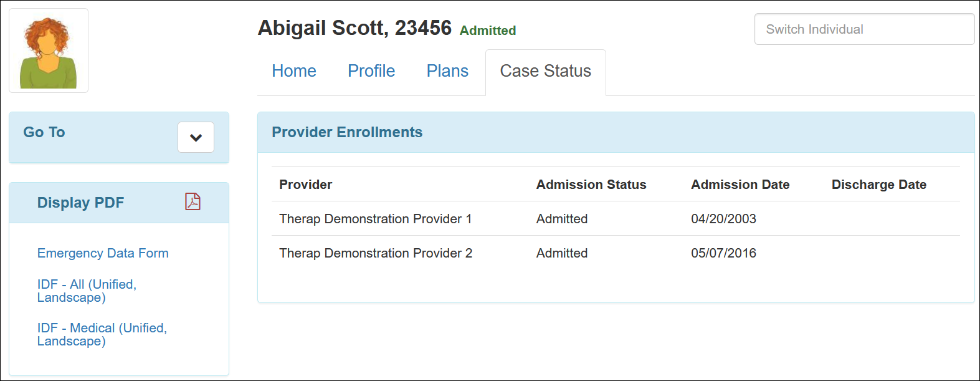
Task: Select the Therap Demonstration Provider 2 row
Action: pos(376,253)
